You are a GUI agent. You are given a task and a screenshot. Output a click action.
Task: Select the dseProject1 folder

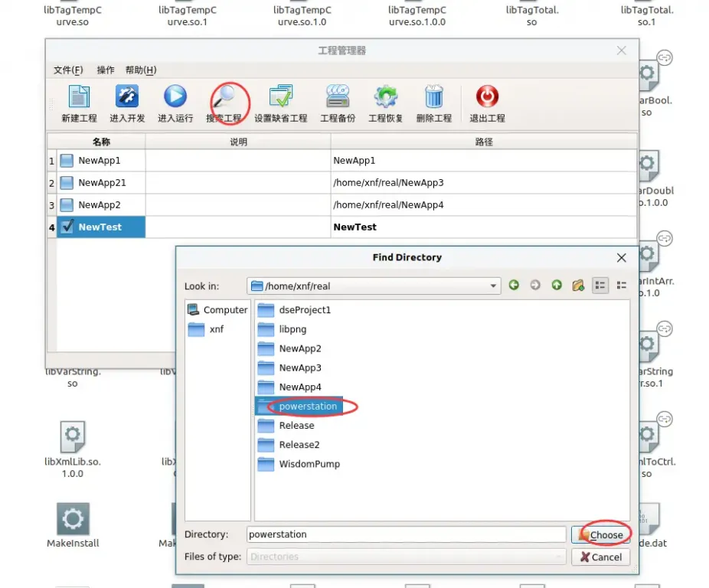[294, 310]
